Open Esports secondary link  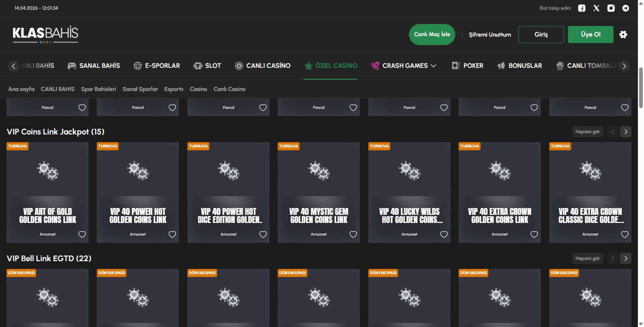pos(174,89)
